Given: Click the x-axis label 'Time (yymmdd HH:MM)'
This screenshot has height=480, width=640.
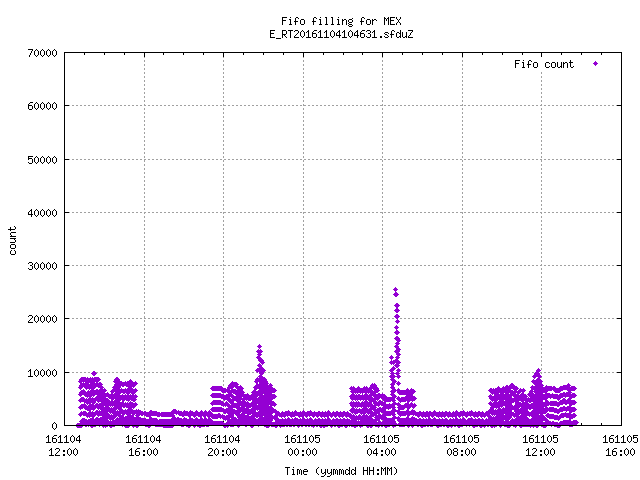Looking at the screenshot, I should click(x=341, y=471).
